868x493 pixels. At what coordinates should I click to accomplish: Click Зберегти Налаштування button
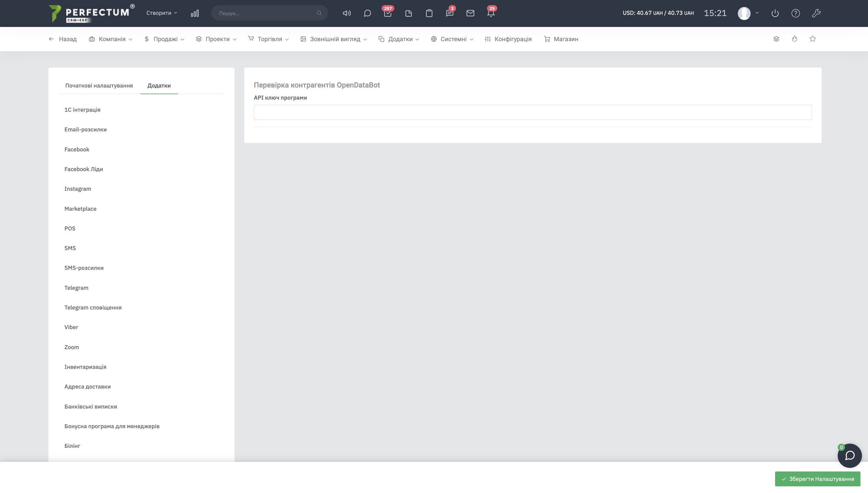click(x=817, y=479)
